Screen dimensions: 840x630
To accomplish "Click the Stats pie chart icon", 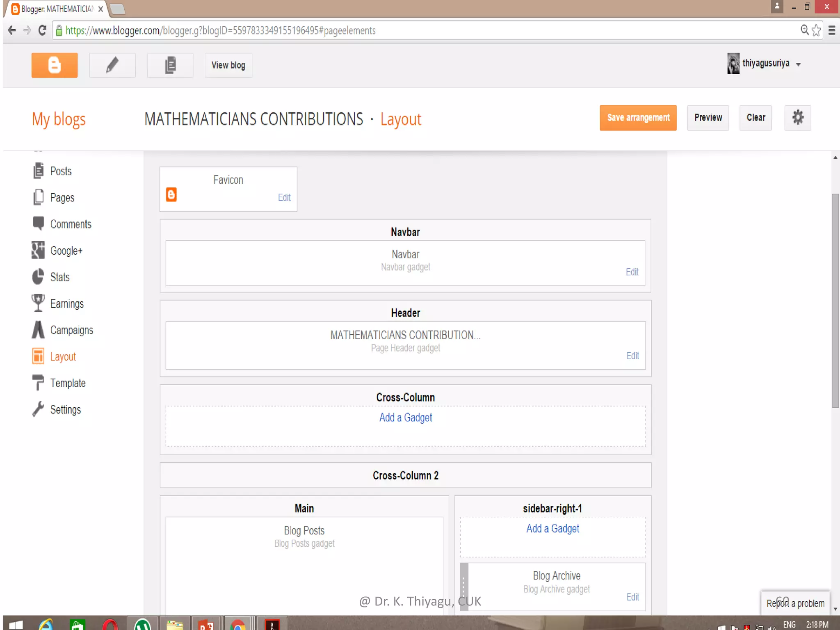I will (38, 277).
